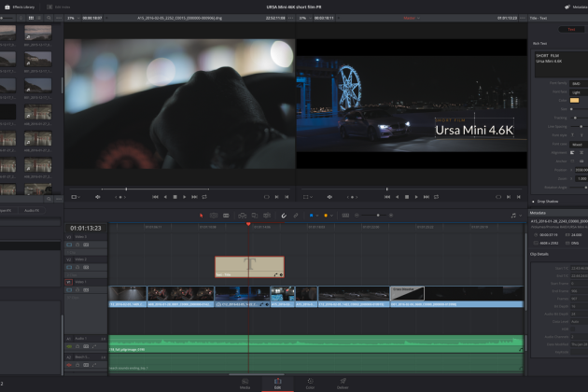The image size is (588, 392).
Task: Toggle loop playback in timeline viewer
Action: click(436, 197)
